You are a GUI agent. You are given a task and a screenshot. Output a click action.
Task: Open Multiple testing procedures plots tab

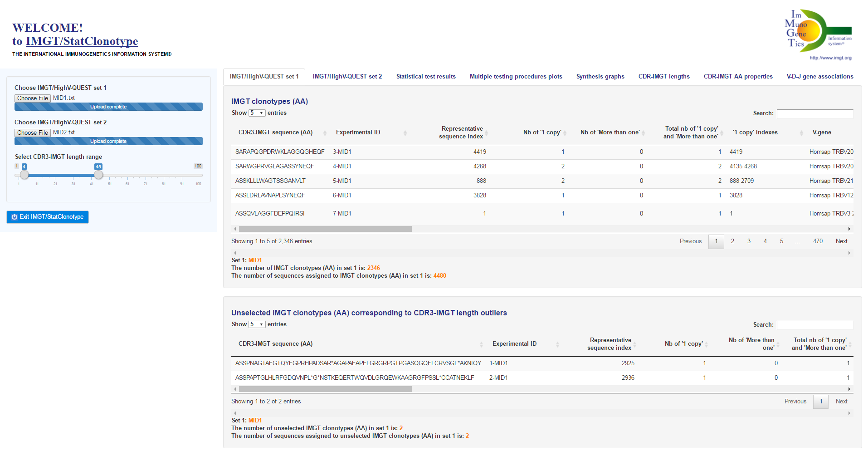(x=516, y=77)
